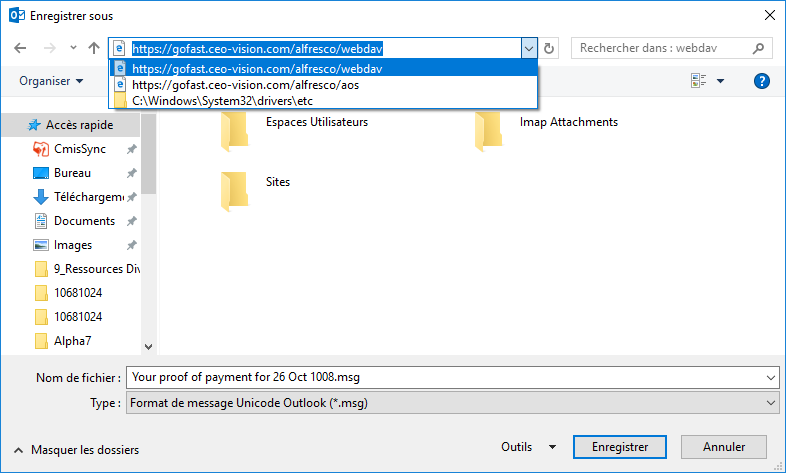
Task: Open the recent locations chevron
Action: (x=73, y=48)
